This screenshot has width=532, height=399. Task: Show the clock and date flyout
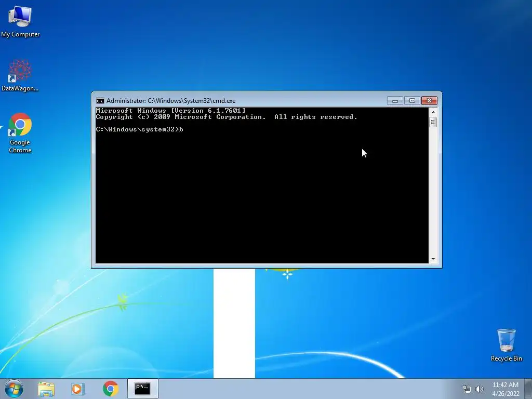(506, 389)
